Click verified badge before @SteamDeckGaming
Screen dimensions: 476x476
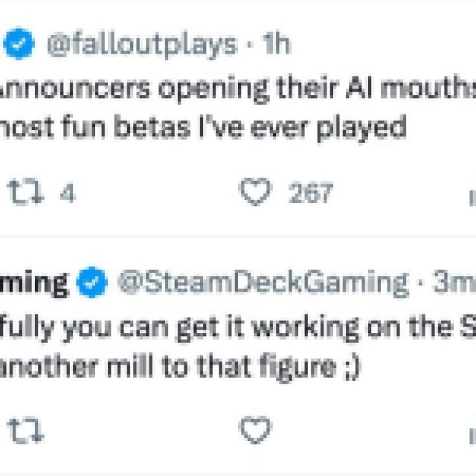coord(93,283)
